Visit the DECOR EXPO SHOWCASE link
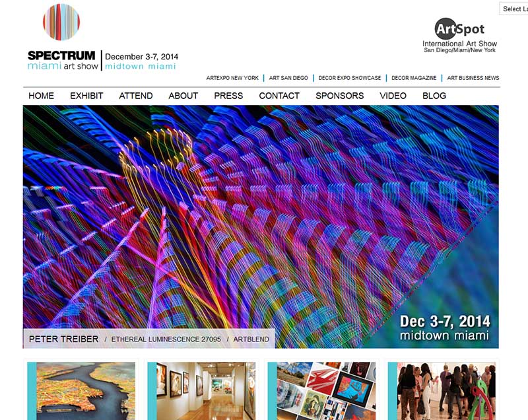The height and width of the screenshot is (420, 528). (350, 78)
